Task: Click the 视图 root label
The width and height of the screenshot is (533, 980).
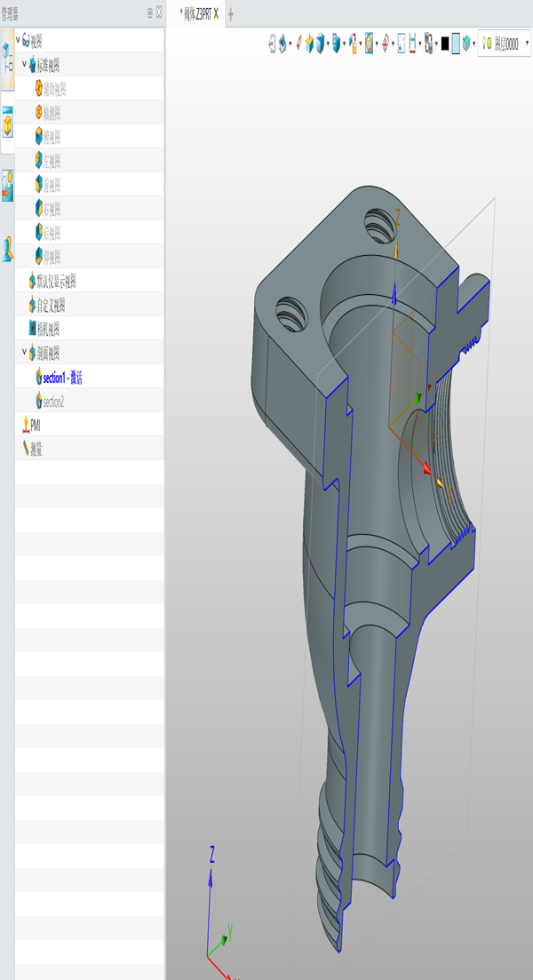Action: [x=36, y=40]
